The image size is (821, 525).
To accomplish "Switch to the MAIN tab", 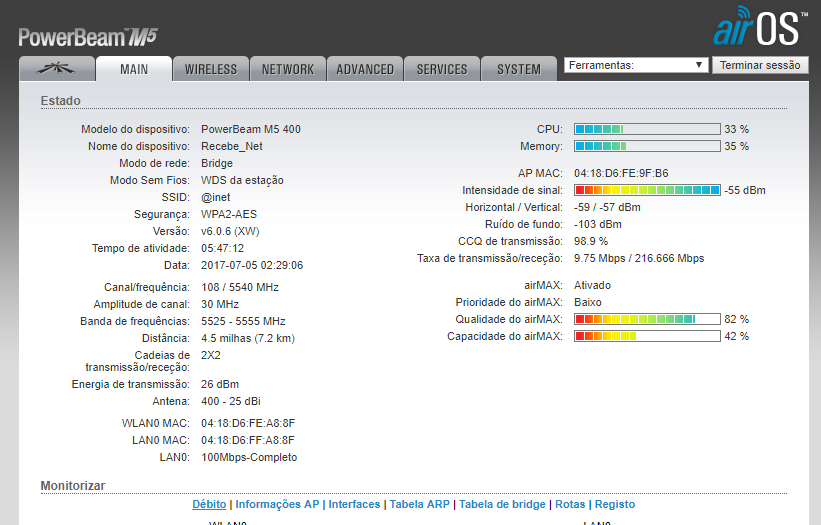I will pyautogui.click(x=134, y=69).
